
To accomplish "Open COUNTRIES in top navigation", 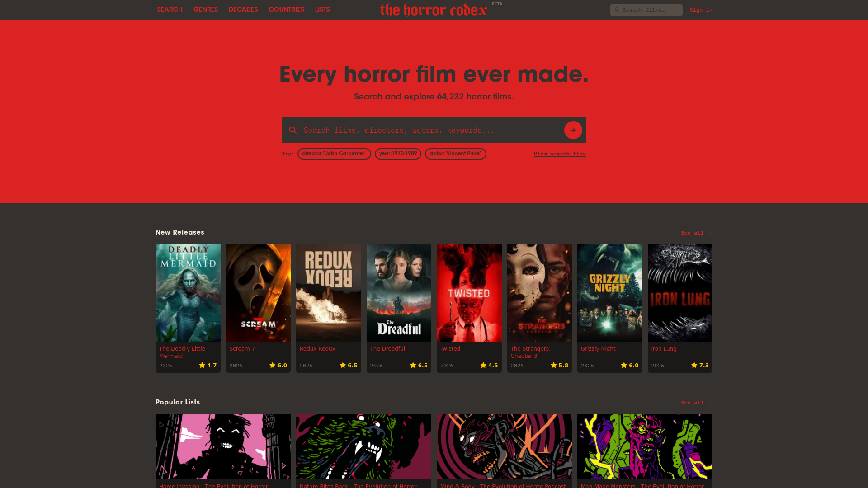I will (286, 9).
